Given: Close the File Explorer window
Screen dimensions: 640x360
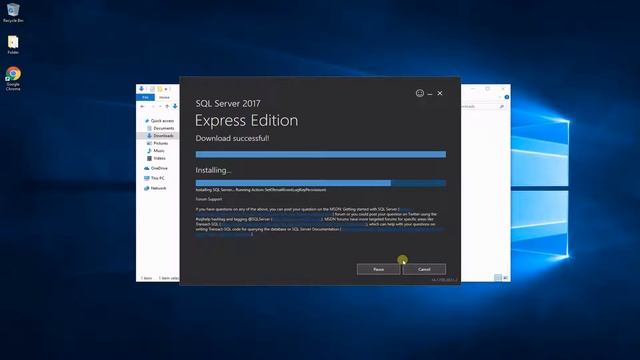Looking at the screenshot, I should point(502,89).
